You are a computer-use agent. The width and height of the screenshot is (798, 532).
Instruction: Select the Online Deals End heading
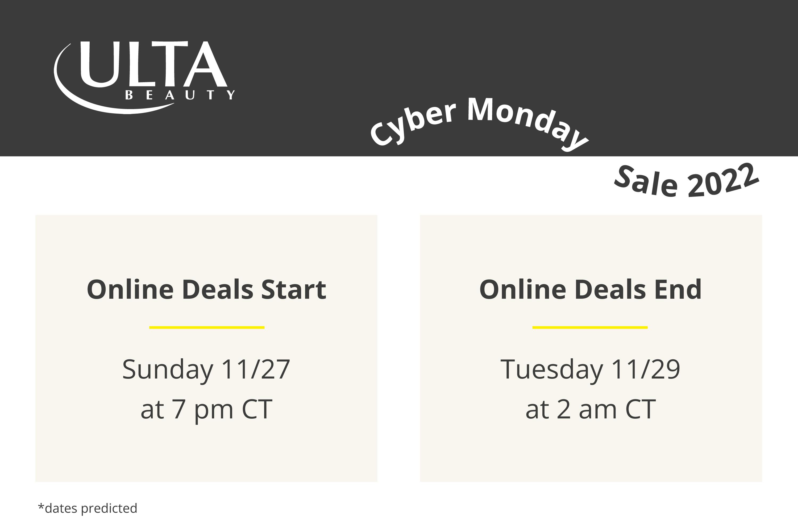click(x=590, y=289)
